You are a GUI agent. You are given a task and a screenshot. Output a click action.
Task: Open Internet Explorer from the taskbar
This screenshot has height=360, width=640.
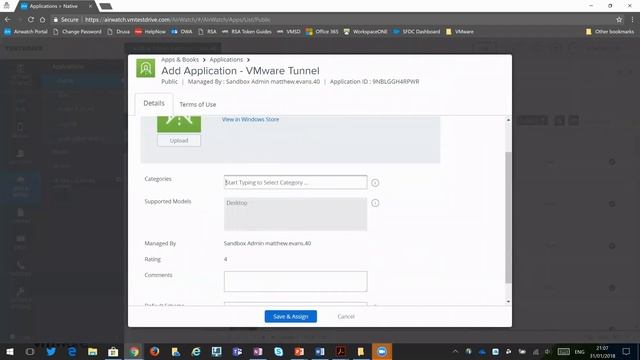(x=196, y=351)
